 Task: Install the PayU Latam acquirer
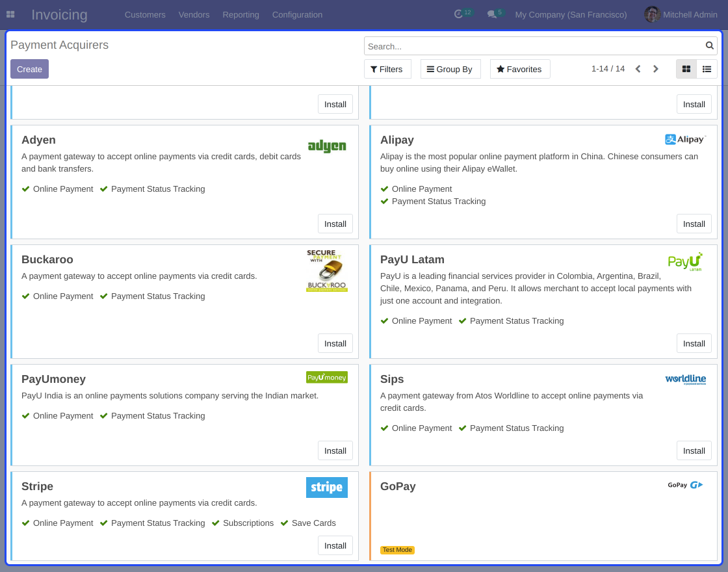[694, 344]
